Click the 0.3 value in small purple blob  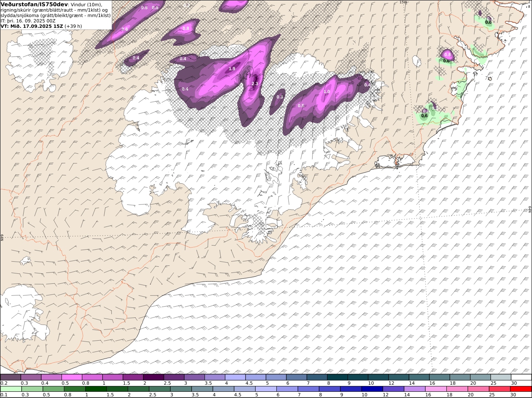point(280,97)
